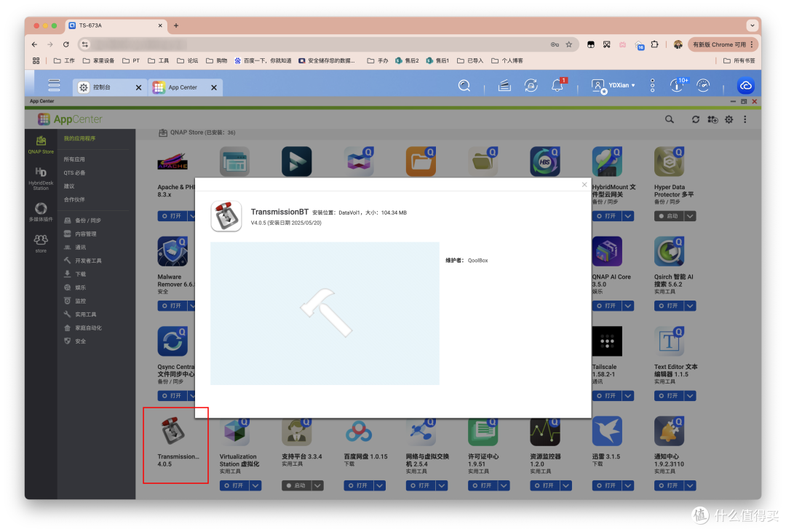Open 迅雷 with 打开 button
This screenshot has height=532, width=786.
point(606,485)
